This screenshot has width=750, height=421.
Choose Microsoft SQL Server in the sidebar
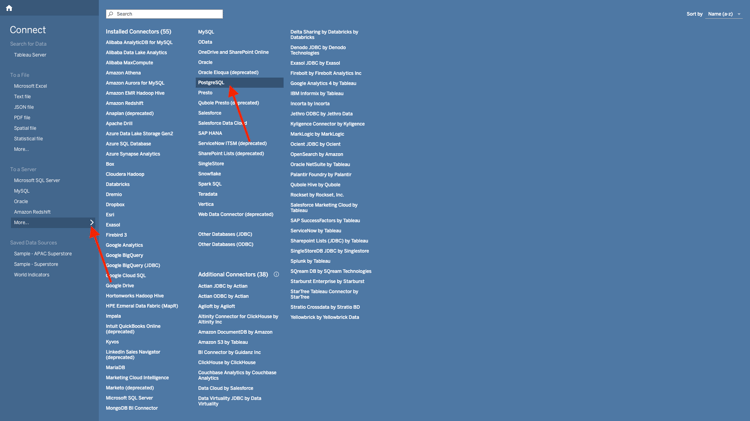pyautogui.click(x=37, y=180)
